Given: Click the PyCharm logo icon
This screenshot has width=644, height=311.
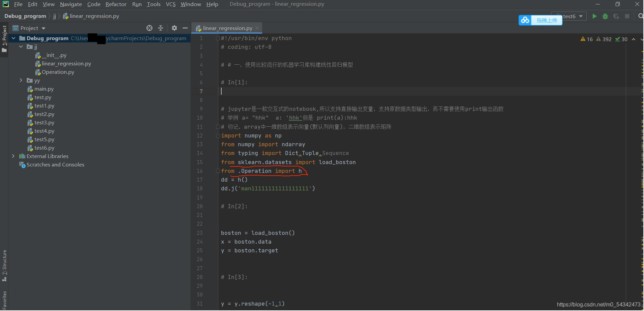Looking at the screenshot, I should [5, 4].
